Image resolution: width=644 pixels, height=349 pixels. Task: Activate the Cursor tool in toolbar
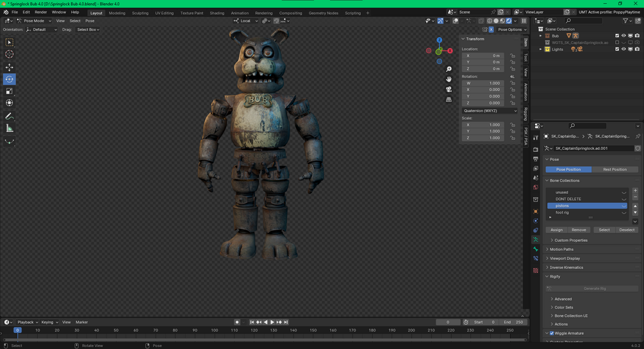9,55
